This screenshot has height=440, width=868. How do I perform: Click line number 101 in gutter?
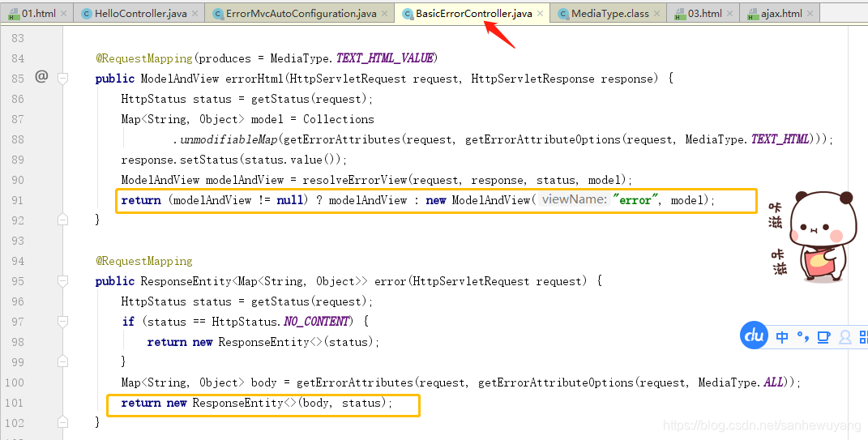coord(15,403)
